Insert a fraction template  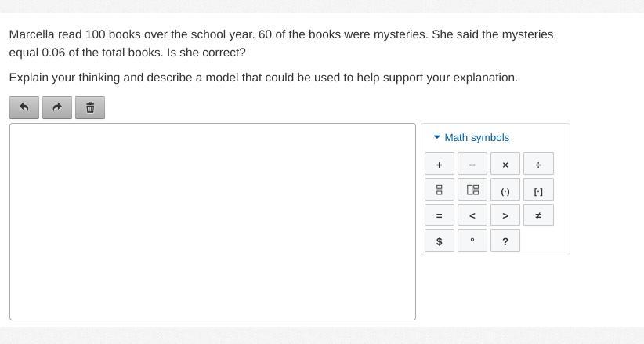tap(440, 190)
